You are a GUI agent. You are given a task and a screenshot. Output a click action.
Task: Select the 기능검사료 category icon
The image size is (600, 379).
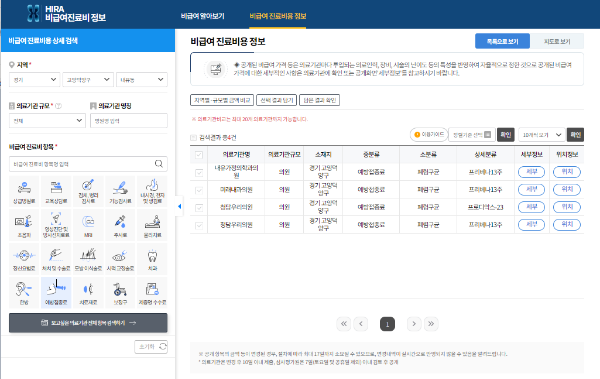[120, 191]
